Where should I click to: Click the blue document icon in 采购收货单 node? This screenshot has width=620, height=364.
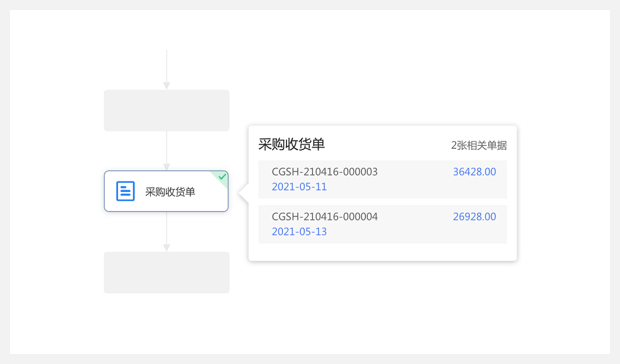[x=125, y=191]
